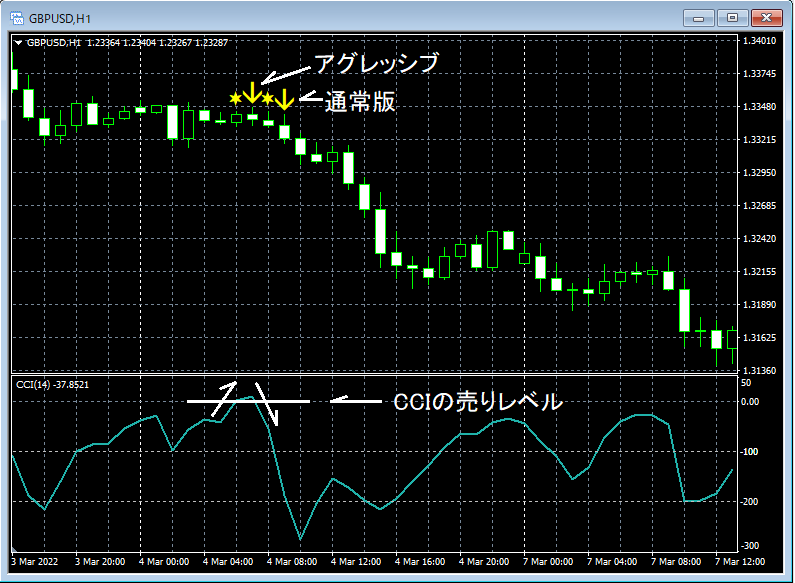Click the 4 Mar 20:00 time label
Image resolution: width=795 pixels, height=583 pixels.
[x=484, y=562]
